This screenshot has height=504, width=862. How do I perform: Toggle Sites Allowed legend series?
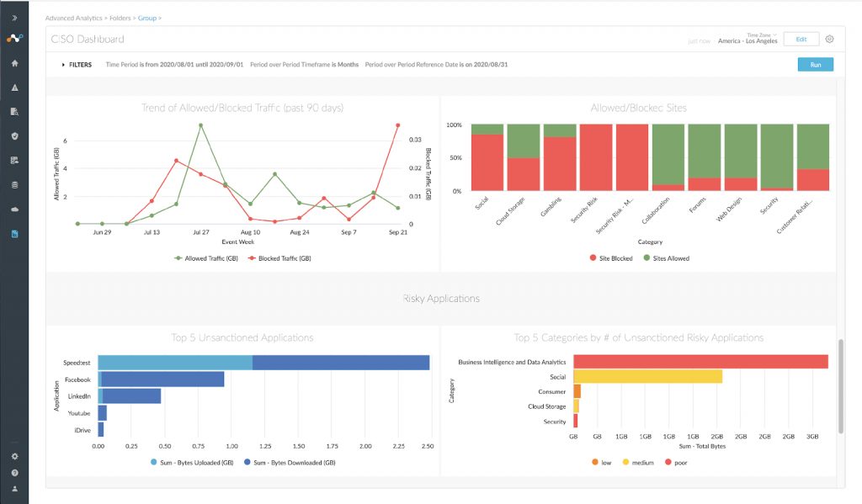(667, 258)
